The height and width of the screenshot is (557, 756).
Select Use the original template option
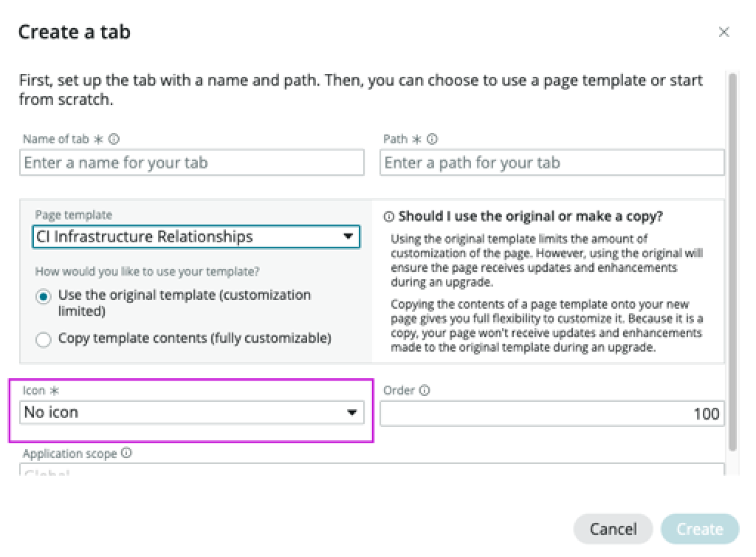(x=44, y=295)
